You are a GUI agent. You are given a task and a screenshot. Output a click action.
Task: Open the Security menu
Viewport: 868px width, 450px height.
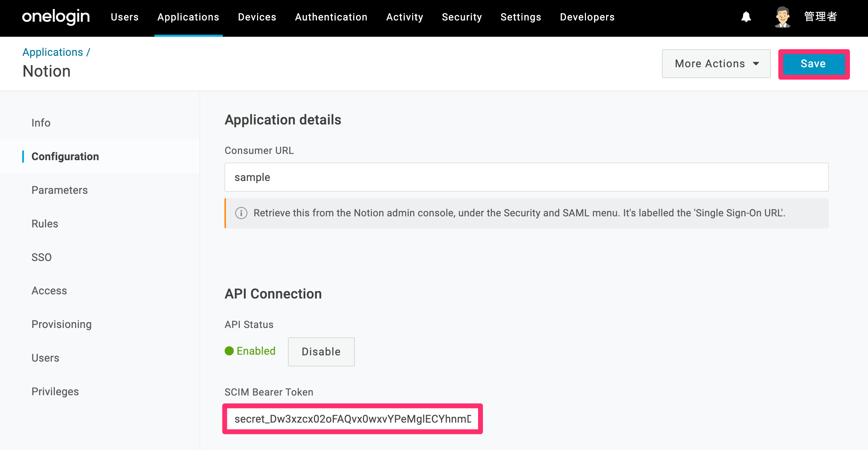coord(462,17)
